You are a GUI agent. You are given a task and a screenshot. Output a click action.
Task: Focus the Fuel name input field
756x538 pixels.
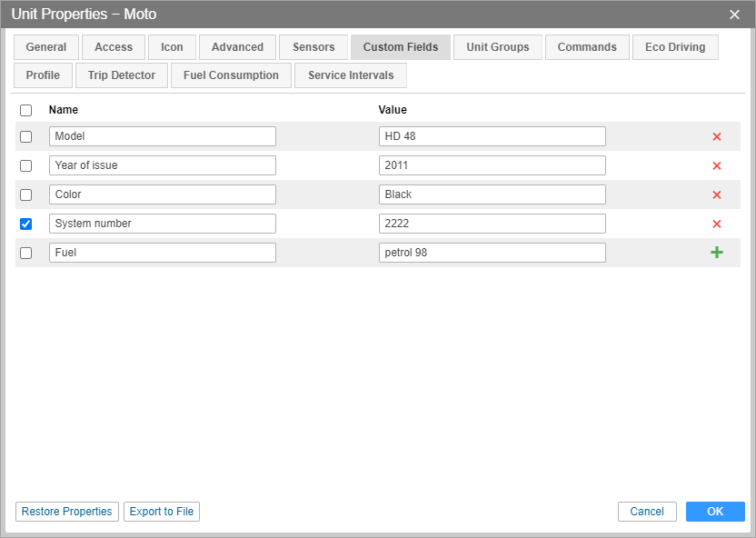(162, 253)
